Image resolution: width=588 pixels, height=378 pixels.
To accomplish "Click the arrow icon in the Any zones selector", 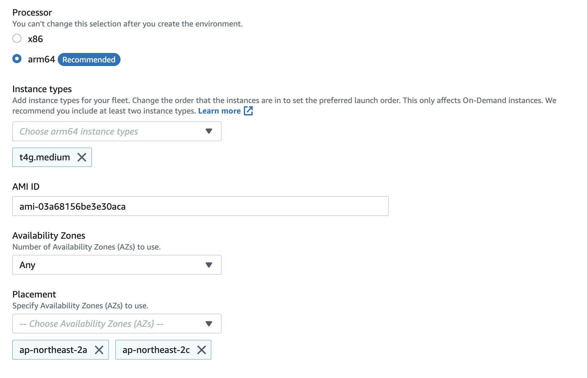I will [209, 265].
